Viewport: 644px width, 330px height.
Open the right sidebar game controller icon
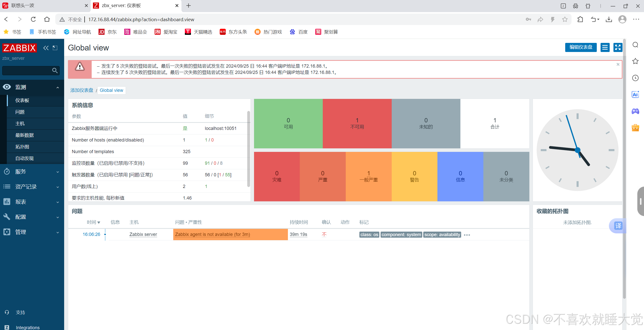pos(635,111)
